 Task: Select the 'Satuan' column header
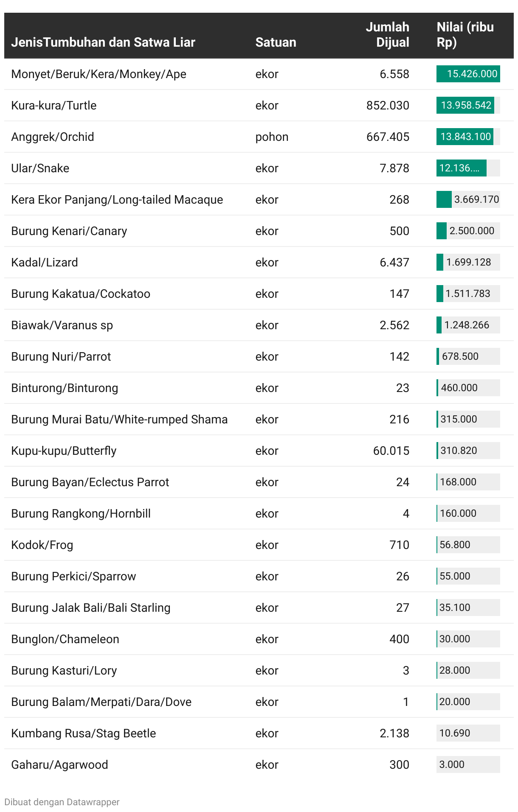[276, 42]
